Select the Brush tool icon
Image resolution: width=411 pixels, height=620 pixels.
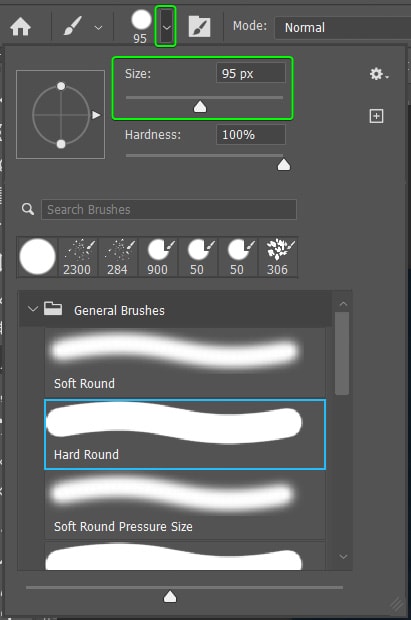(x=73, y=26)
